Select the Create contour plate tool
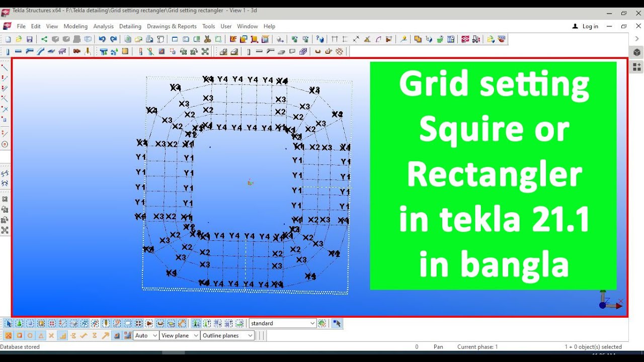 [51, 51]
